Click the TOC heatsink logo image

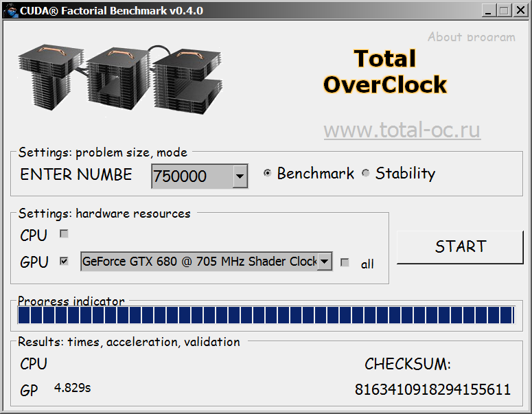pyautogui.click(x=120, y=81)
